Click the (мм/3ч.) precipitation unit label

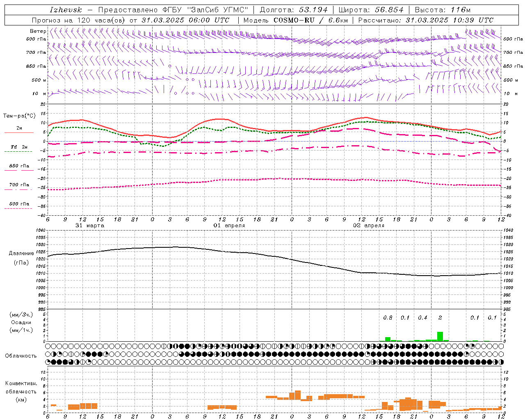(21, 315)
